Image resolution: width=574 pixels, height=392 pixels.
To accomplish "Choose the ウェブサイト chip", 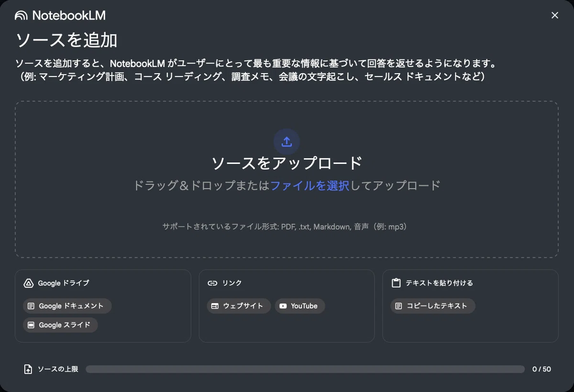I will pyautogui.click(x=239, y=306).
